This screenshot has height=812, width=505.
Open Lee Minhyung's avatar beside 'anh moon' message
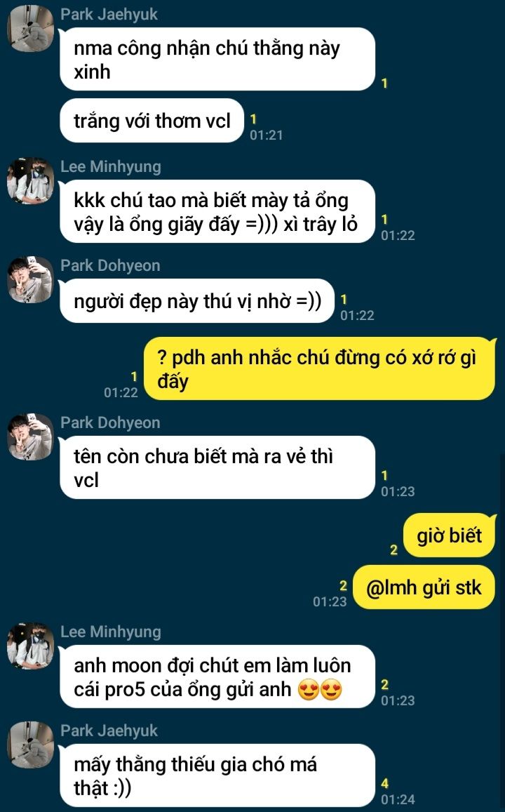click(x=30, y=646)
